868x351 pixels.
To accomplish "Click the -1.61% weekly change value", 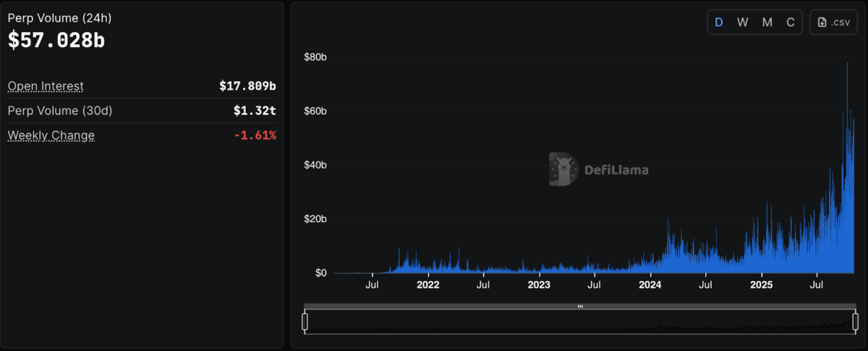I will pyautogui.click(x=255, y=135).
